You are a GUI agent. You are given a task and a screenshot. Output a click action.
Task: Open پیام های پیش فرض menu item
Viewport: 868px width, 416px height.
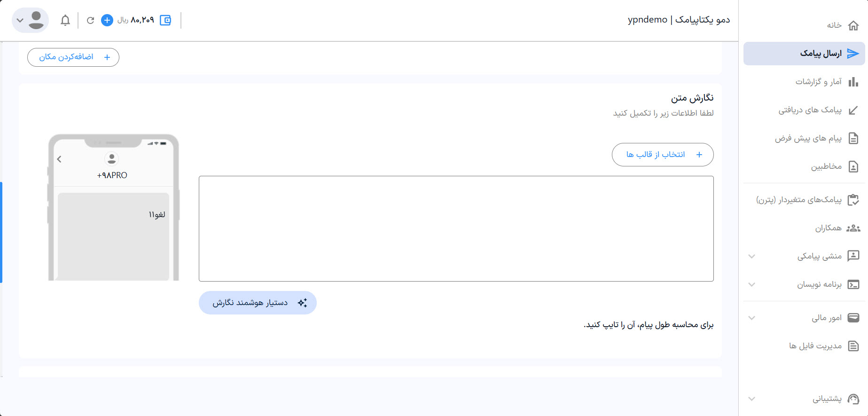(x=808, y=138)
